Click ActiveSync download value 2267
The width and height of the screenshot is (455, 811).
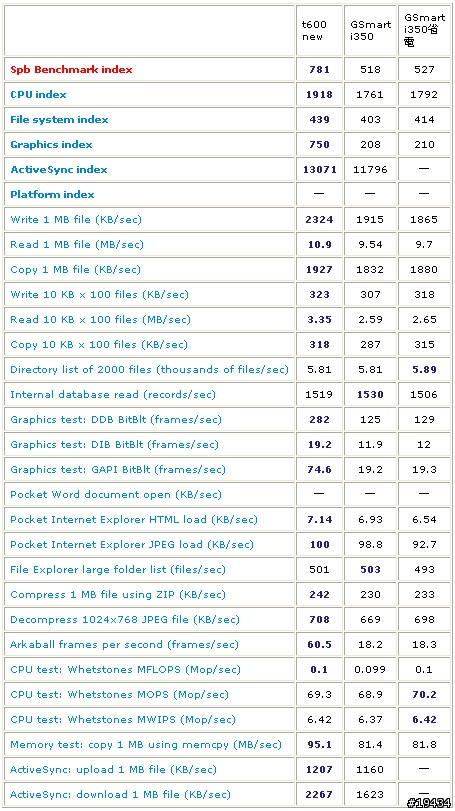point(319,794)
